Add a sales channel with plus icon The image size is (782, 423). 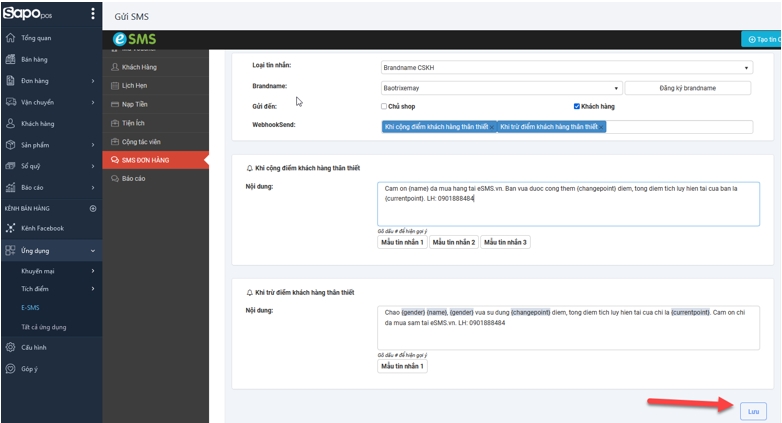click(x=93, y=209)
